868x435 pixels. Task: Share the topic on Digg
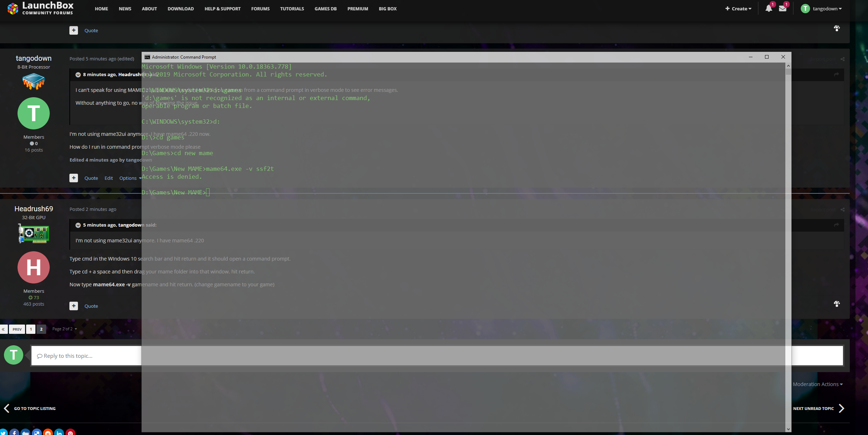point(26,433)
